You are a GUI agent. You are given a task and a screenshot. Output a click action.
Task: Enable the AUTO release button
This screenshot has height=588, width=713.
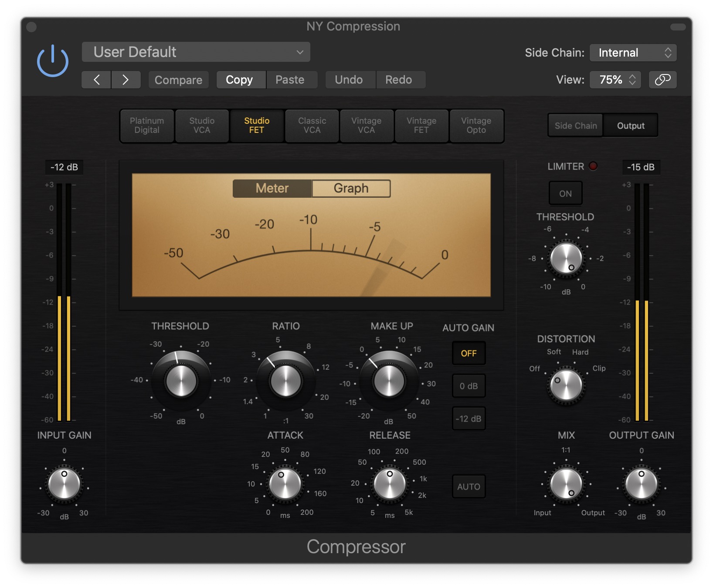[x=469, y=487]
